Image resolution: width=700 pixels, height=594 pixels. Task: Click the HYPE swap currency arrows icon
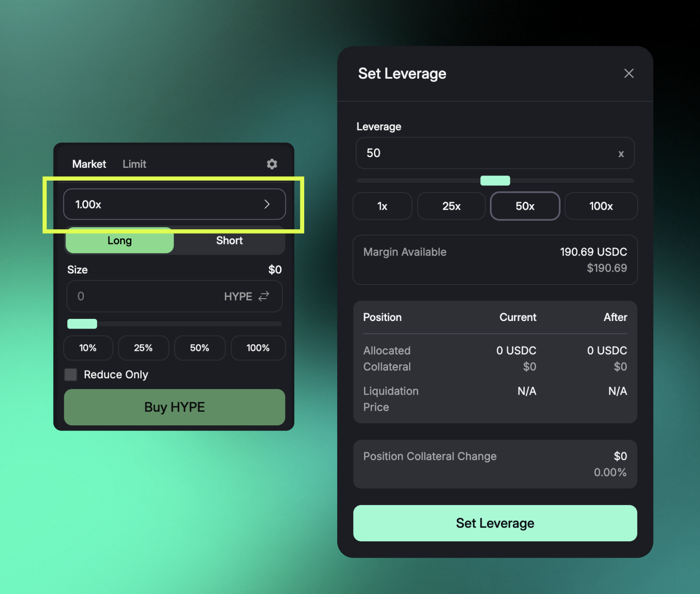(x=264, y=296)
